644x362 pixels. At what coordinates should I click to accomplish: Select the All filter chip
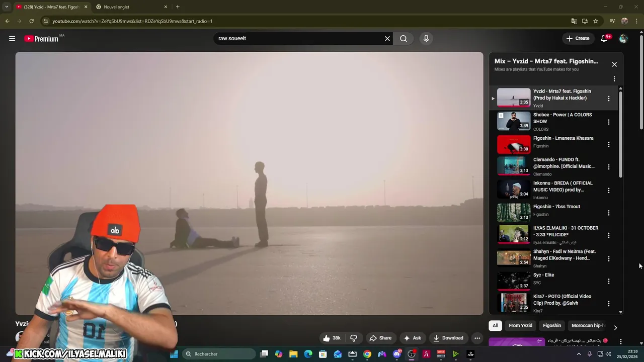495,325
